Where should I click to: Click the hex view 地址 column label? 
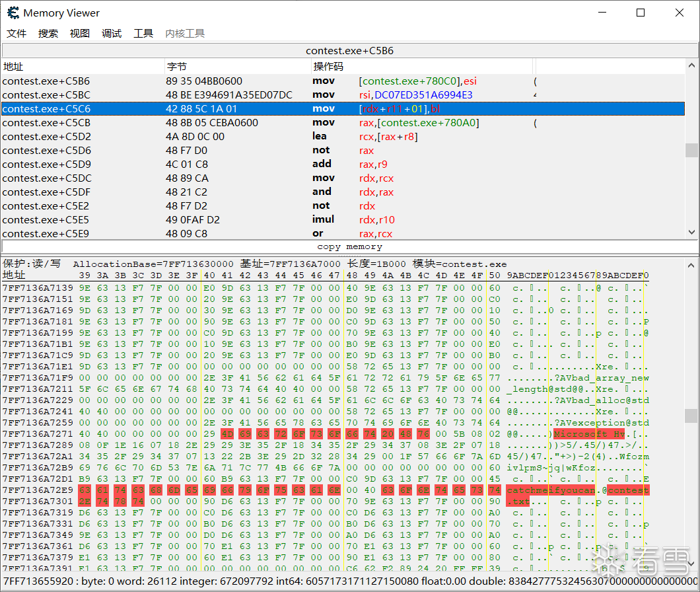14,276
